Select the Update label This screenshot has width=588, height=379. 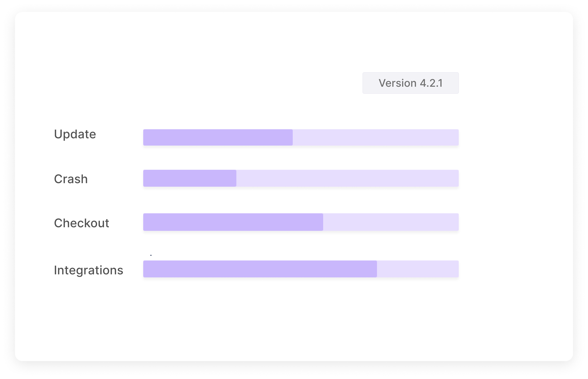coord(75,134)
